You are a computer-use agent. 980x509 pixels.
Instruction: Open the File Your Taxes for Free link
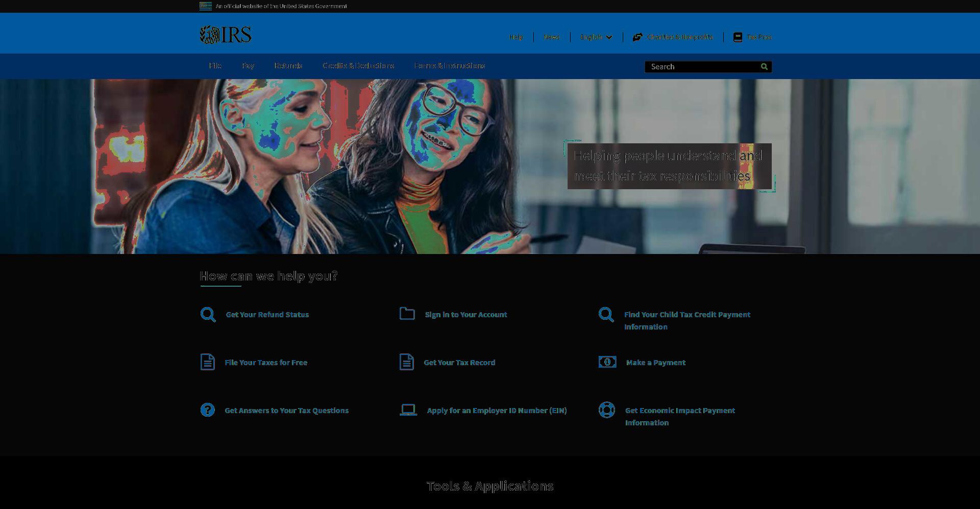tap(266, 363)
